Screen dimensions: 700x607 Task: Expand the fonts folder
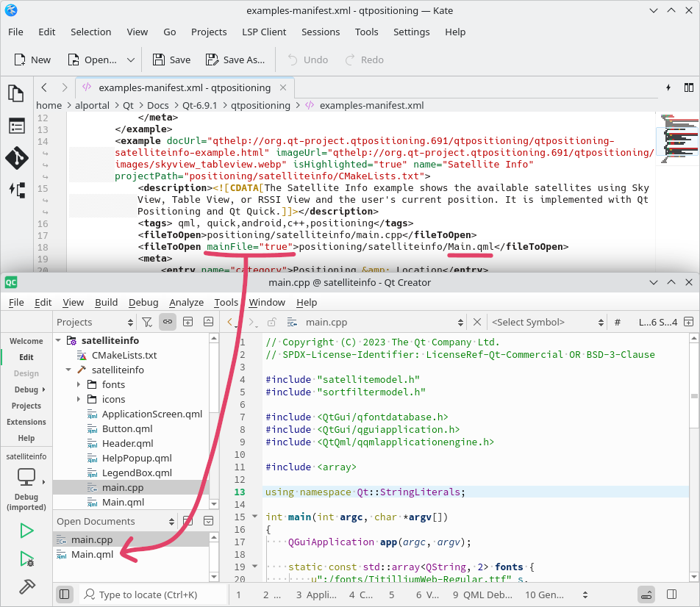pos(79,385)
